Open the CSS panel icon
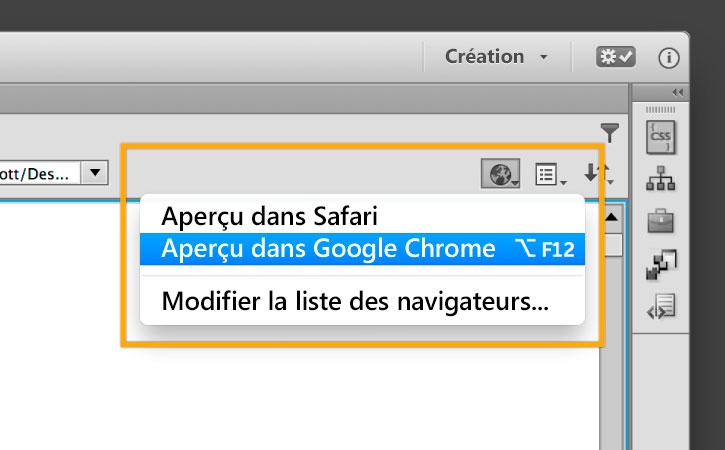 661,137
